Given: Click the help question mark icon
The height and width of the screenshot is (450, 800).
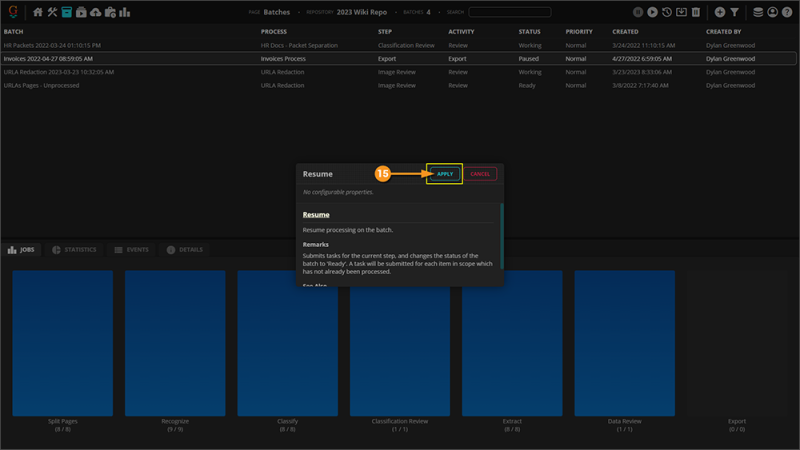Looking at the screenshot, I should tap(787, 12).
